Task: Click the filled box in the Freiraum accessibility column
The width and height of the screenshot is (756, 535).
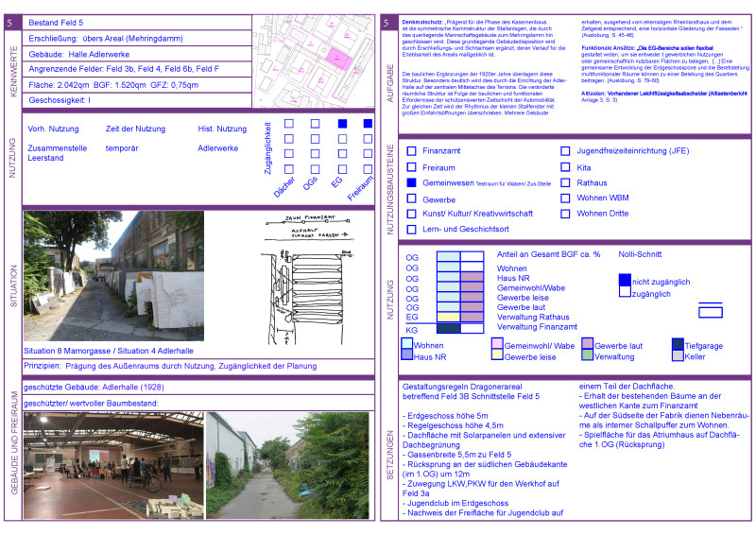Action: (x=368, y=124)
